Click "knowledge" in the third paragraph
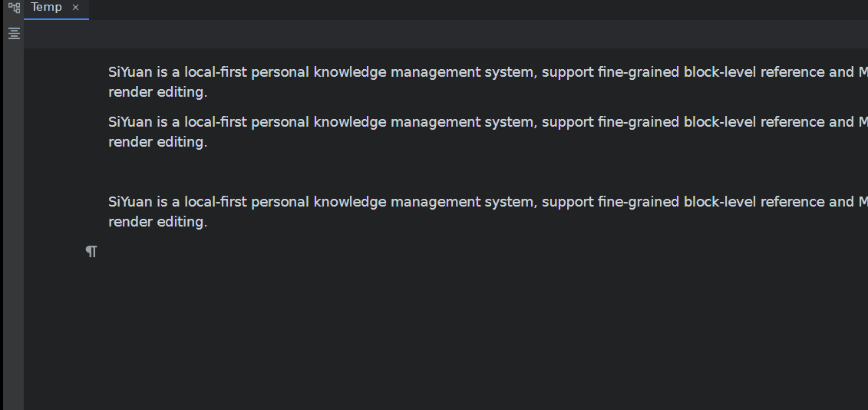Screen dimensions: 868x410 click(x=350, y=202)
